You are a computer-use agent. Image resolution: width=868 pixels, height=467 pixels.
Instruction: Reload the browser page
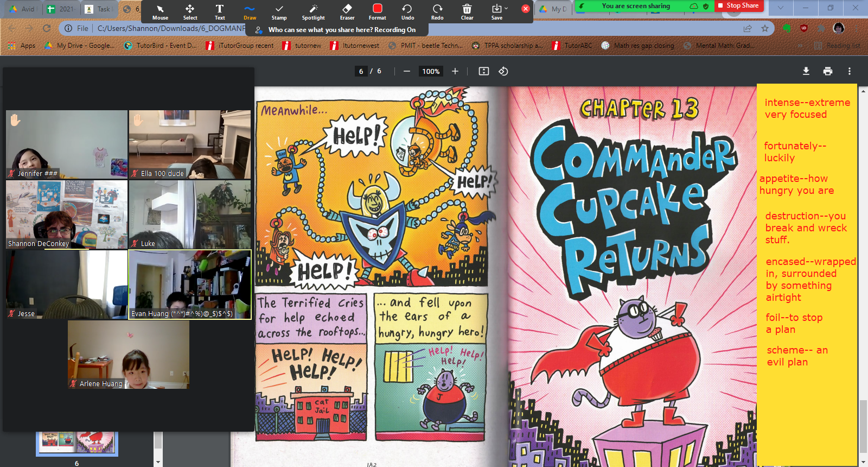pos(47,28)
